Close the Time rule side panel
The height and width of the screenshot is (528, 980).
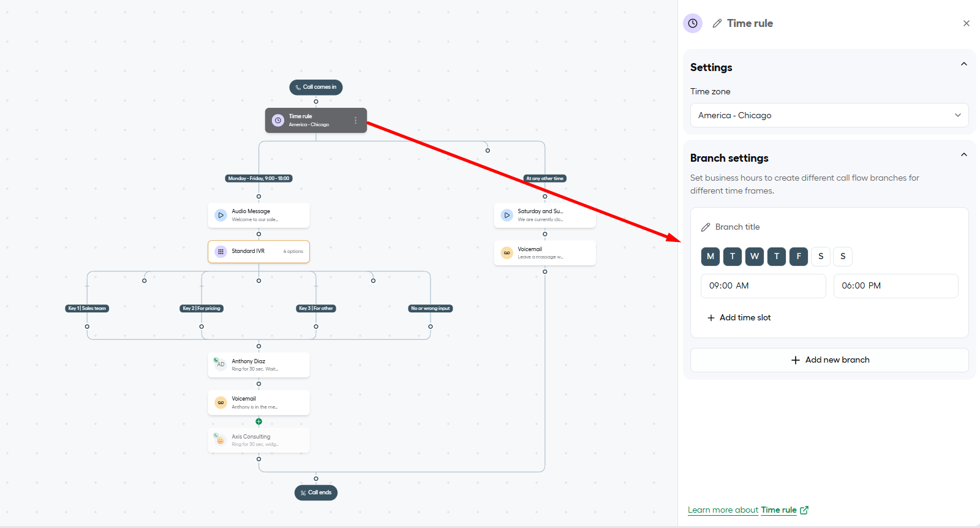[967, 23]
